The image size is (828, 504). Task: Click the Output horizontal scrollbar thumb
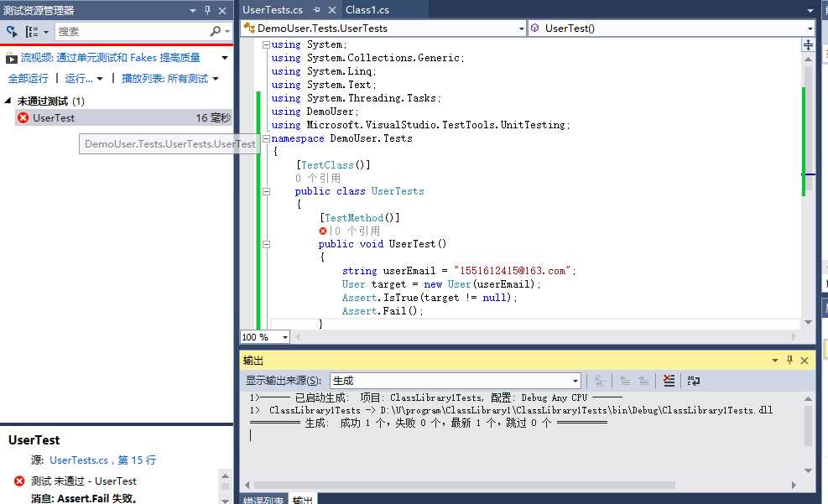pos(464,485)
